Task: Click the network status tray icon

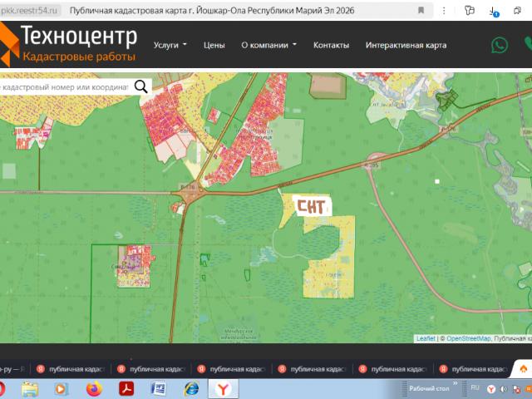Action: pos(517,389)
